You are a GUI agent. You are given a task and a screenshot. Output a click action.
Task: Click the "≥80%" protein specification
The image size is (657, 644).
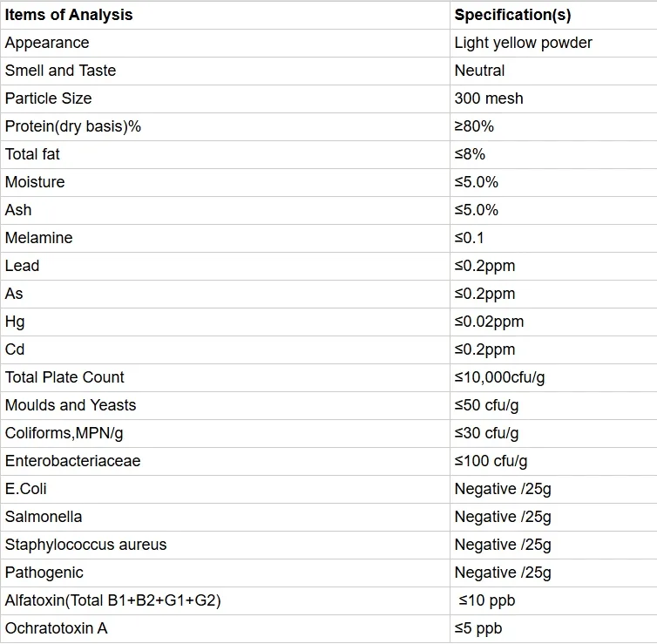474,126
